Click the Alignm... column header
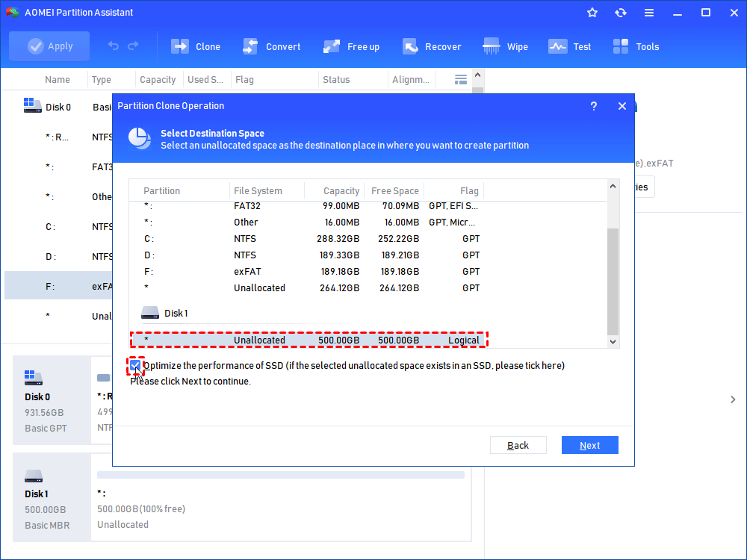The image size is (747, 560). coord(411,80)
